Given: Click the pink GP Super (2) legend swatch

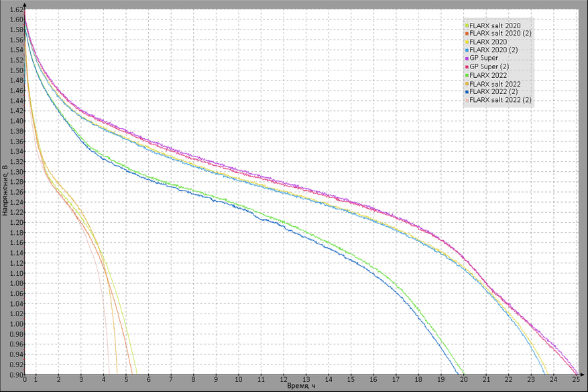Looking at the screenshot, I should [x=467, y=66].
